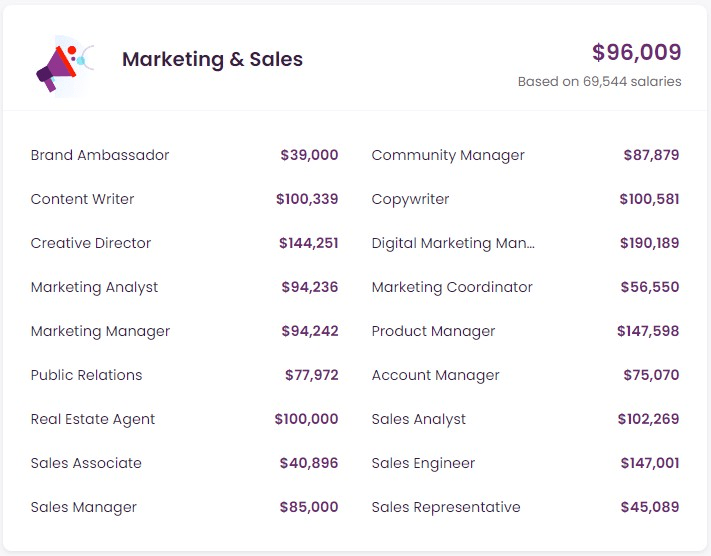Select the Community Manager job title
711x556 pixels.
click(x=448, y=155)
